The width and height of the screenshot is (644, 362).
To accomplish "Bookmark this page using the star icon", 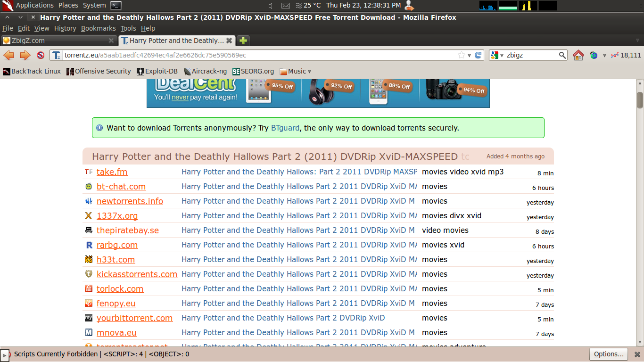I will 461,55.
